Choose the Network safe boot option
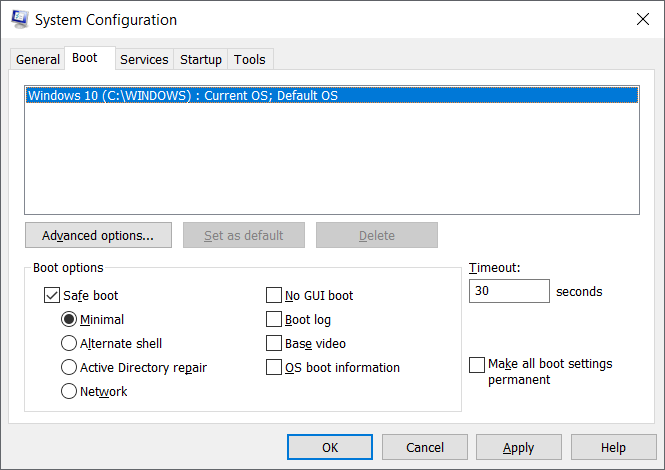The image size is (665, 470). [x=69, y=392]
